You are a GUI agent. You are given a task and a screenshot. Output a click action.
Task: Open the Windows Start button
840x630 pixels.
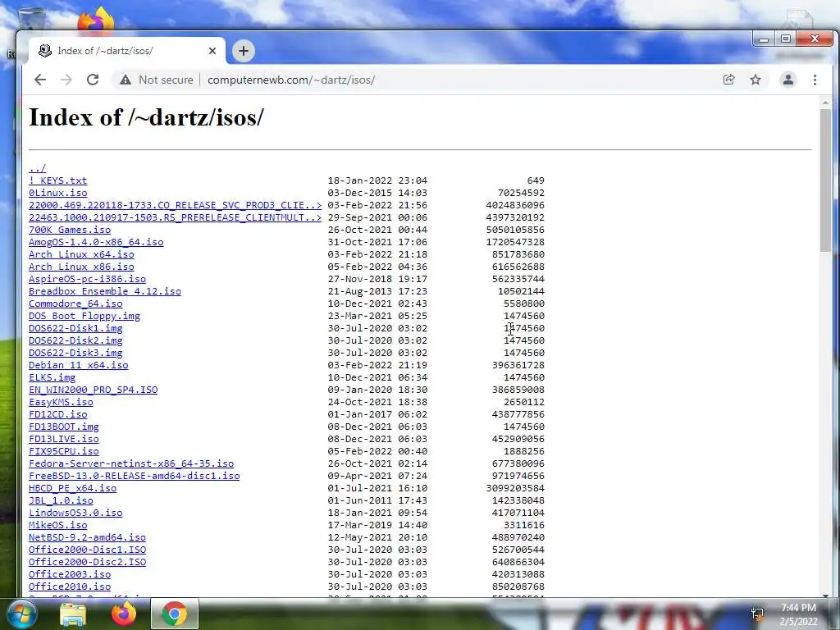pyautogui.click(x=22, y=614)
